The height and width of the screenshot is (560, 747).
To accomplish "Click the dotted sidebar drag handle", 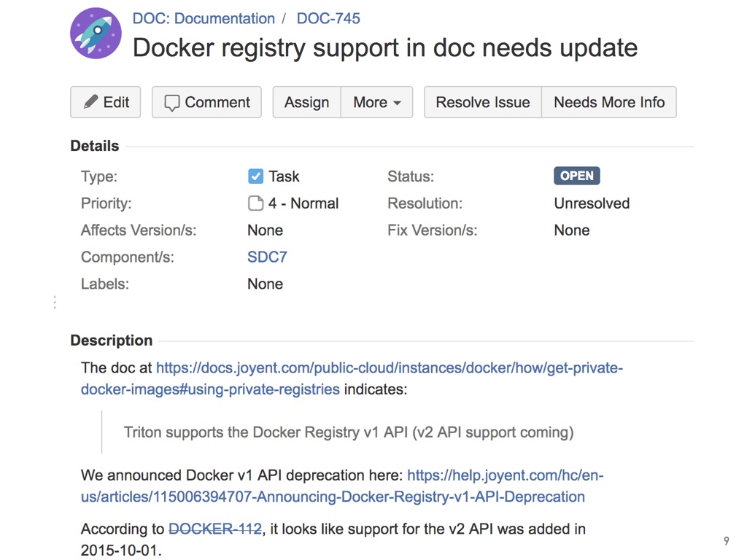I will click(x=55, y=302).
